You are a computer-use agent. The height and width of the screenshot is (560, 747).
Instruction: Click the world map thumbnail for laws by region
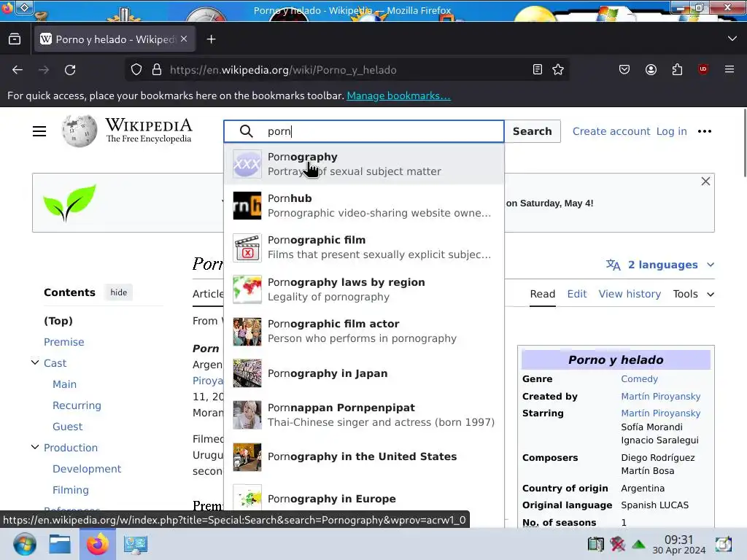247,289
